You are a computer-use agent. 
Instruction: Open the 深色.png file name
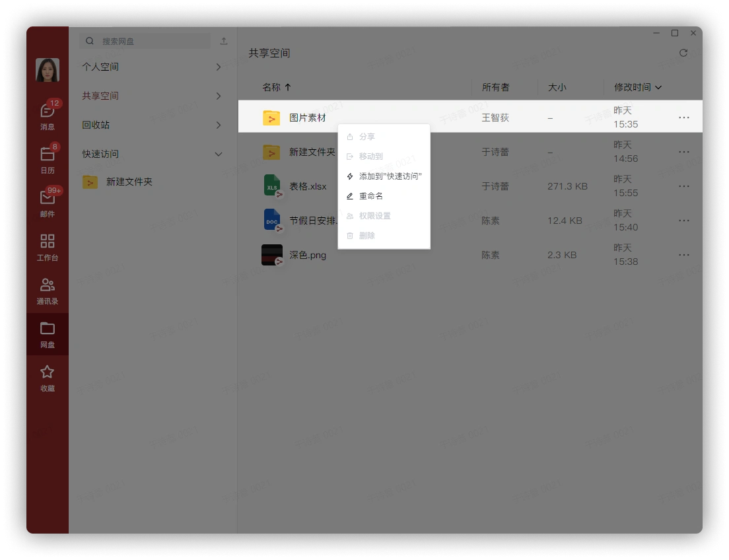[x=308, y=256]
